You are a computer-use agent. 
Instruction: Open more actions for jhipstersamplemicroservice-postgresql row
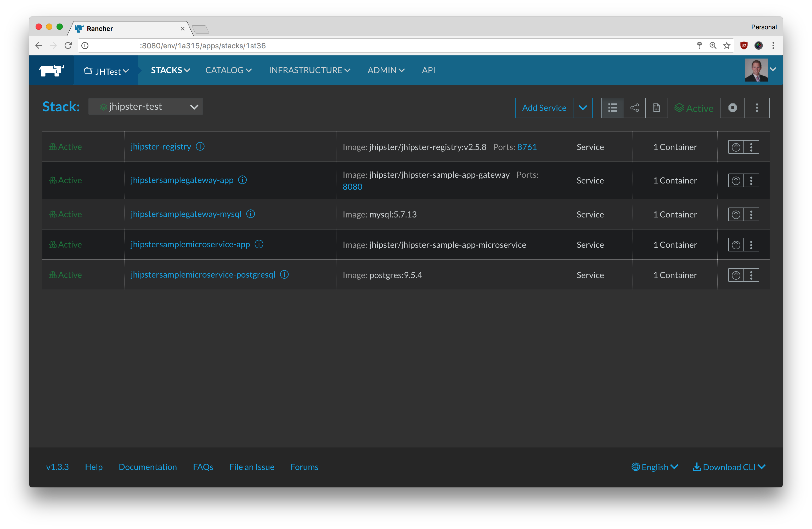[x=751, y=275]
